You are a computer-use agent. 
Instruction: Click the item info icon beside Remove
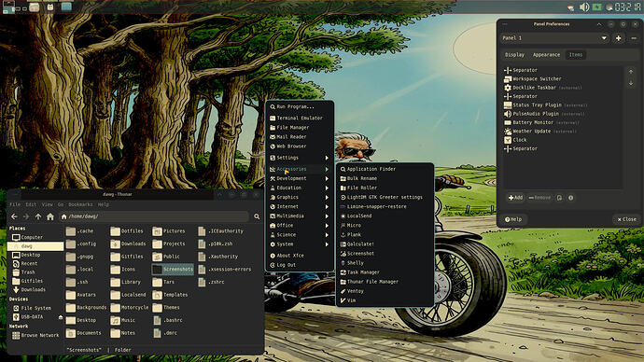coord(570,198)
